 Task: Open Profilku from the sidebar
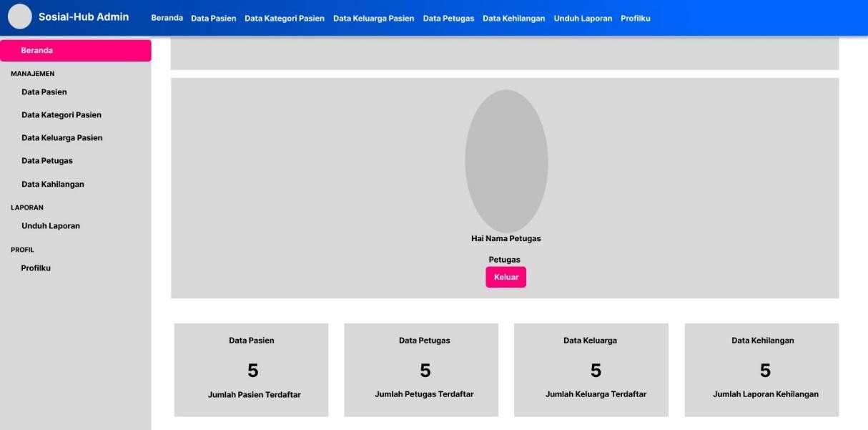(36, 268)
